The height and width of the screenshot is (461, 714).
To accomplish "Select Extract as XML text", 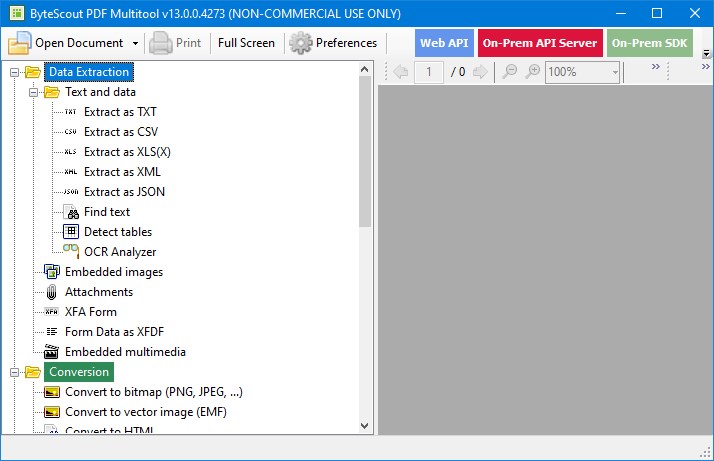I will (x=122, y=172).
